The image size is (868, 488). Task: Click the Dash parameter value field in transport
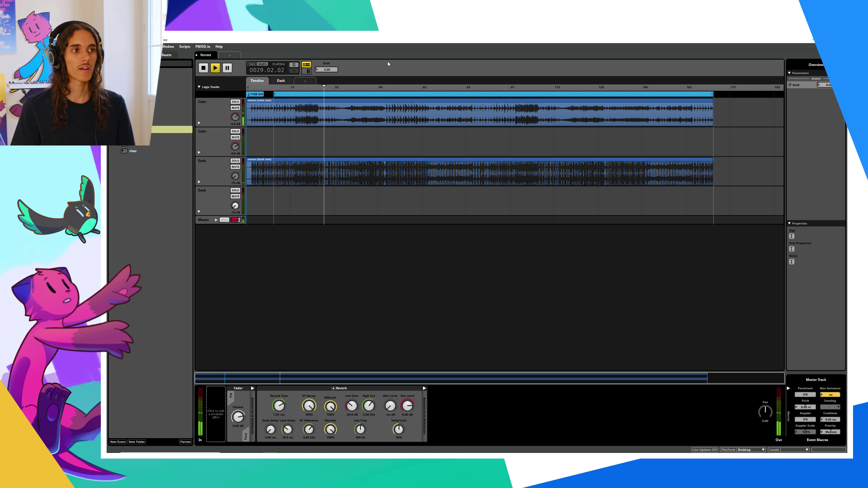326,70
